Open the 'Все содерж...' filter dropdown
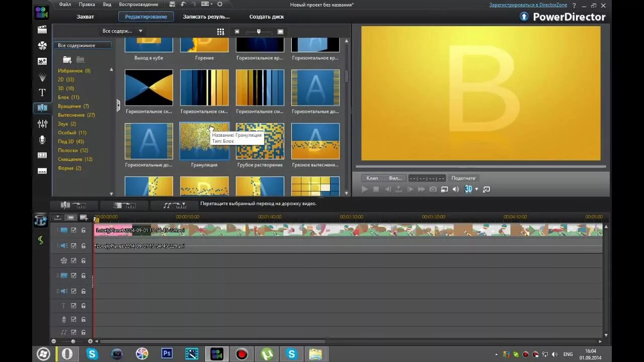 [122, 31]
